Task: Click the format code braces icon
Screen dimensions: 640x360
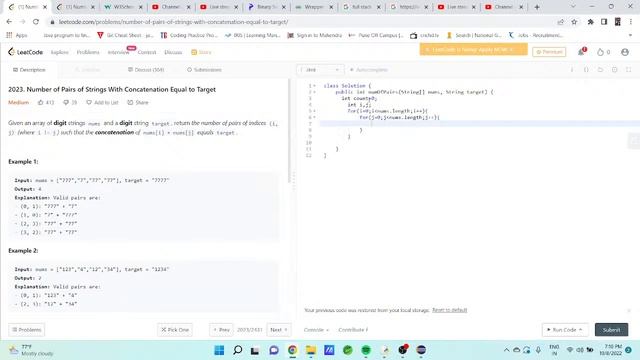Action: (x=586, y=70)
